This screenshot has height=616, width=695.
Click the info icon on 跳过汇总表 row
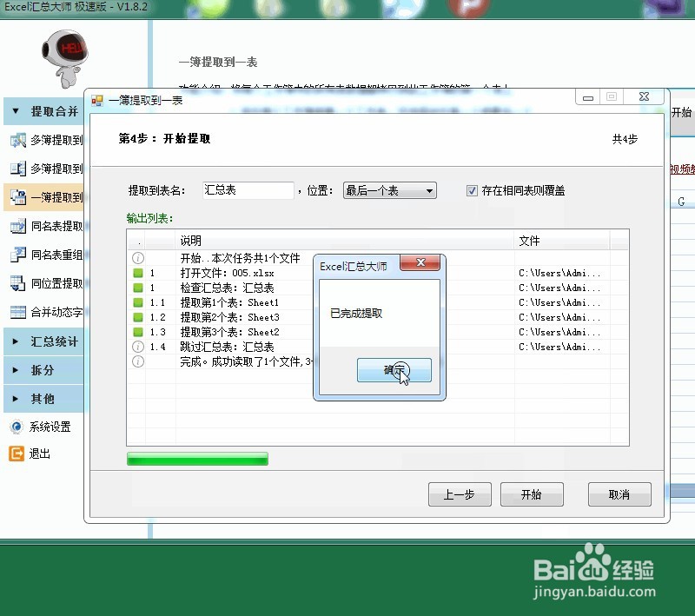(138, 347)
